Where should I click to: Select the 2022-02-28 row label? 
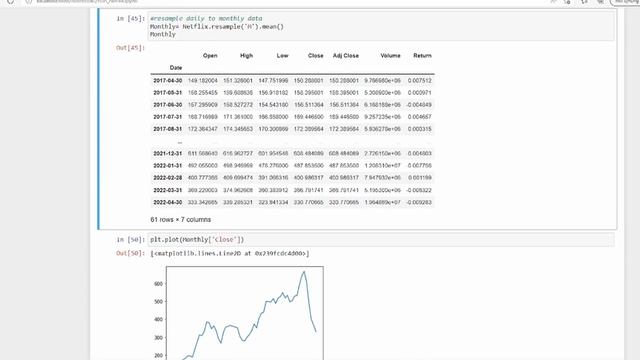168,178
